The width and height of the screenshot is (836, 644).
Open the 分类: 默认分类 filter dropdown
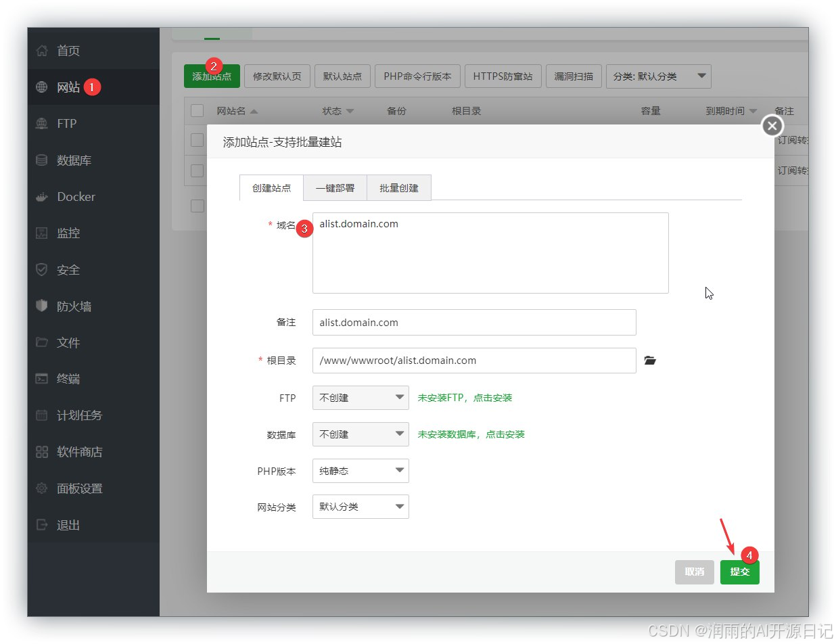pos(659,76)
